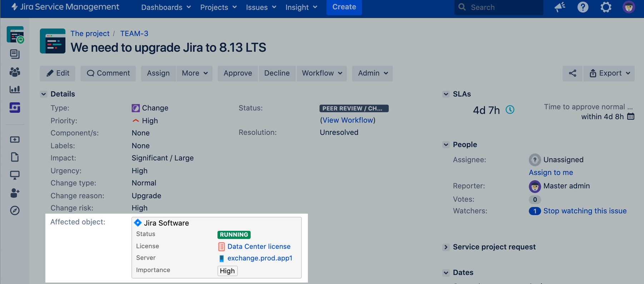Click the High importance value box

click(x=228, y=271)
